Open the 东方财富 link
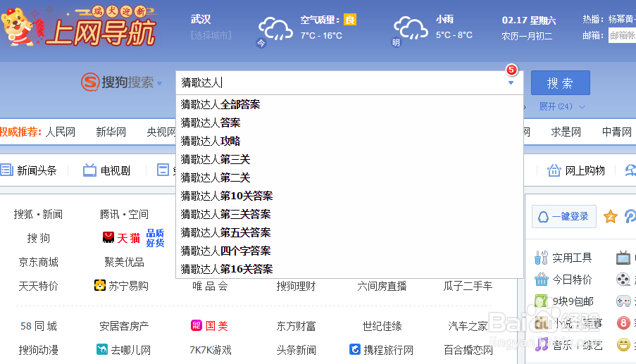Viewport: 636px width, 364px height. pyautogui.click(x=296, y=325)
